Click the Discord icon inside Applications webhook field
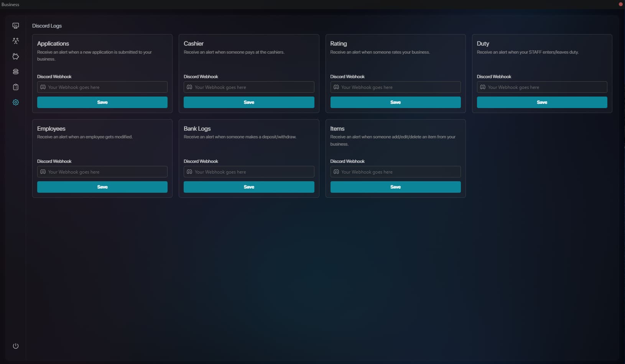This screenshot has height=364, width=625. tap(43, 87)
